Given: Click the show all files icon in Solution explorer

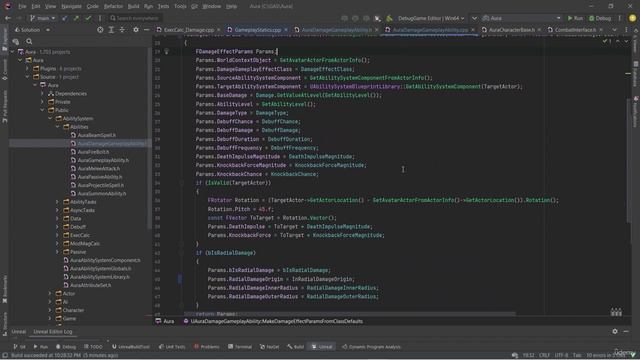Looking at the screenshot, I should [x=16, y=41].
